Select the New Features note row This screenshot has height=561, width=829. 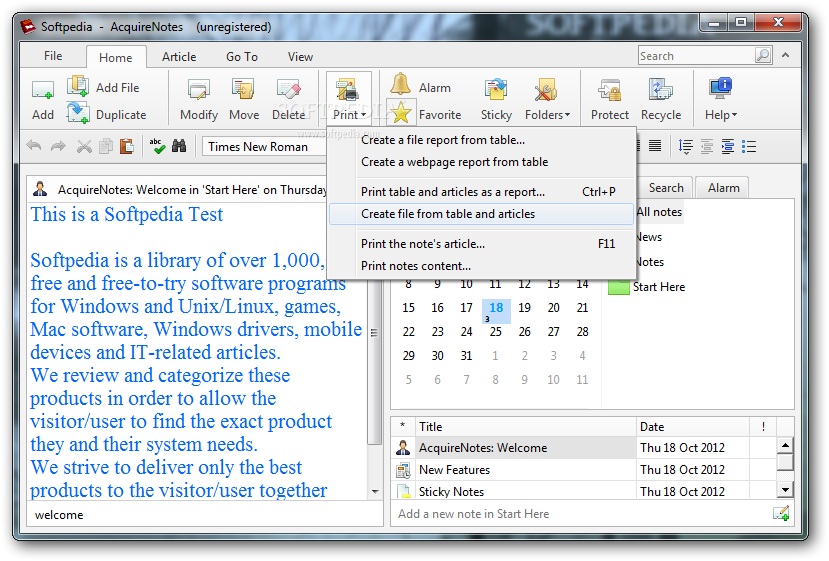(584, 470)
